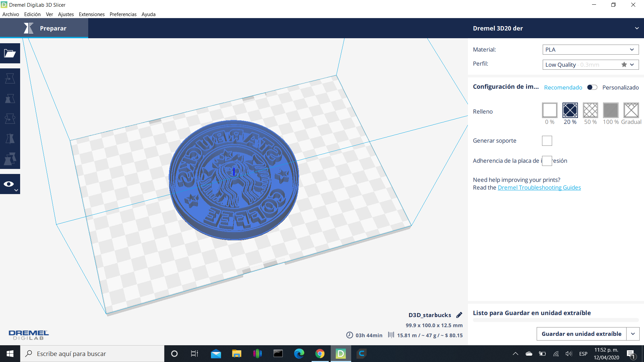Select the Rotate tool in sidebar
644x362 pixels.
tap(10, 119)
